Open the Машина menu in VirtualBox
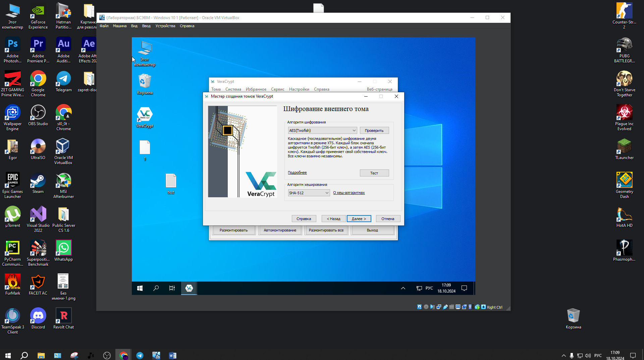Screen dimensions: 644x360 point(120,26)
